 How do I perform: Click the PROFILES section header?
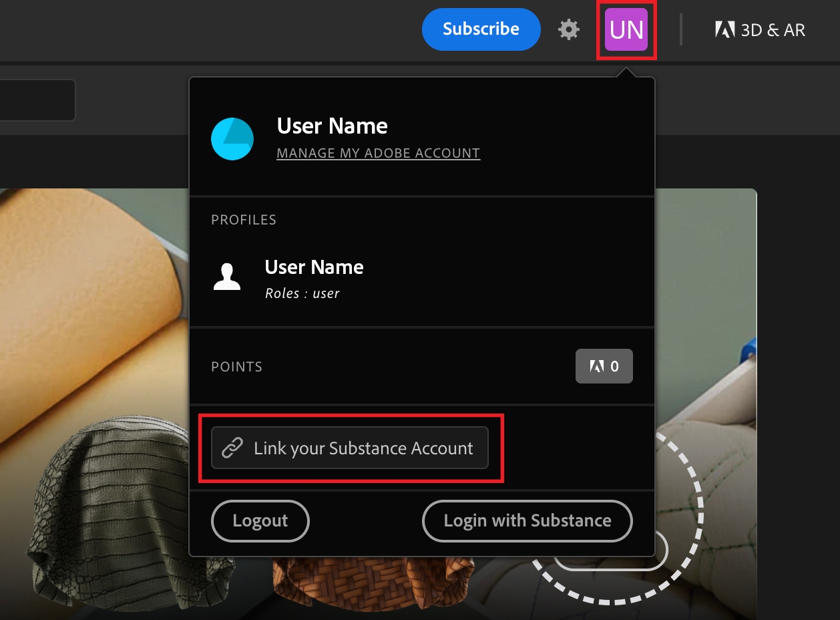tap(244, 220)
